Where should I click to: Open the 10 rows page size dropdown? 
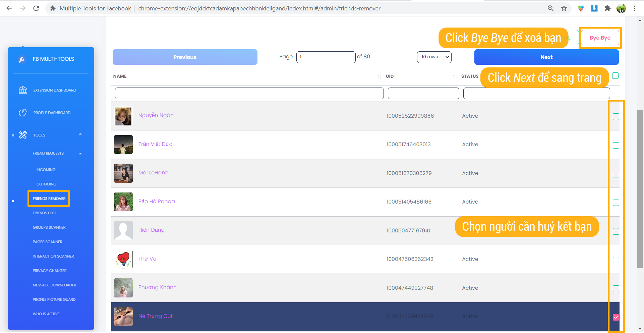434,57
